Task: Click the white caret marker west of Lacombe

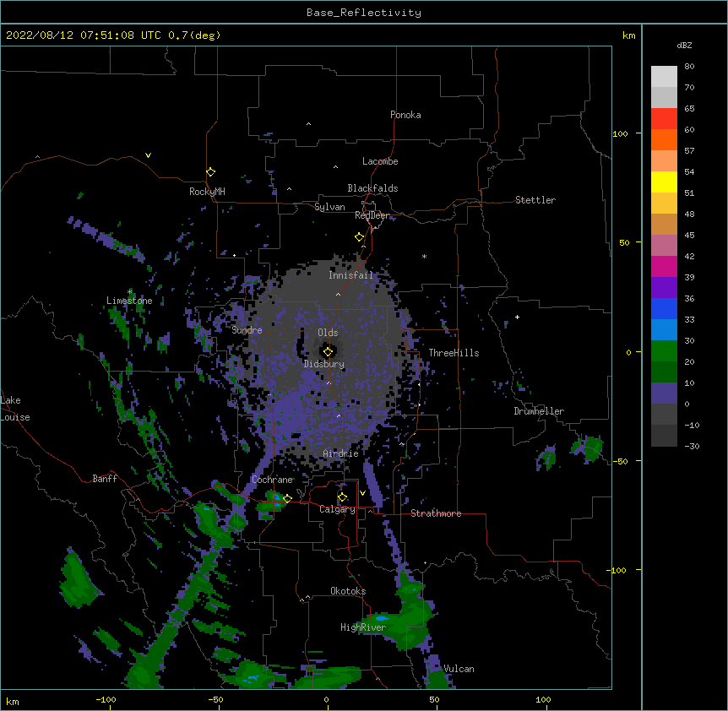Action: [335, 166]
